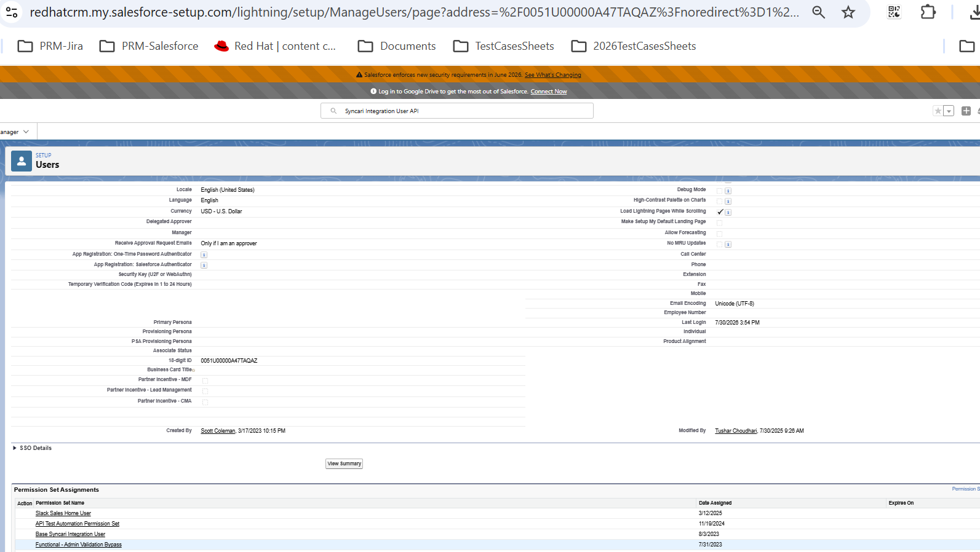Viewport: 980px width, 552px height.
Task: Bookmark this page with the star icon
Action: pyautogui.click(x=848, y=12)
